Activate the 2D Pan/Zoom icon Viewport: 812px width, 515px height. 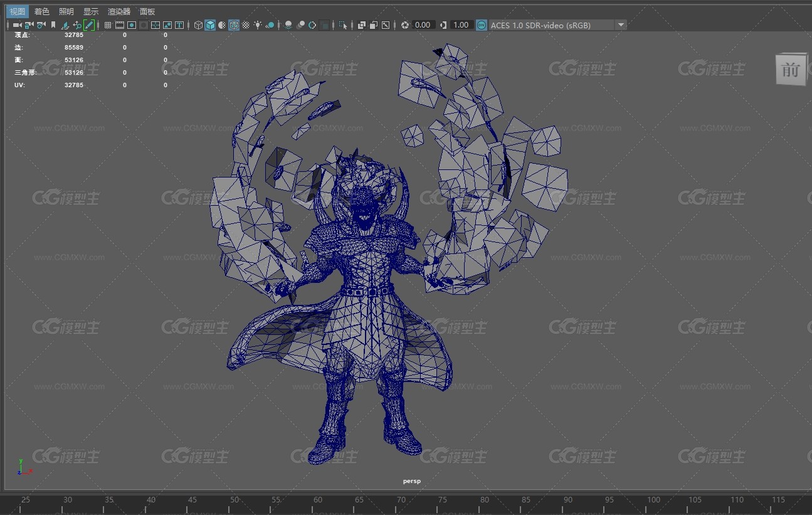(76, 25)
